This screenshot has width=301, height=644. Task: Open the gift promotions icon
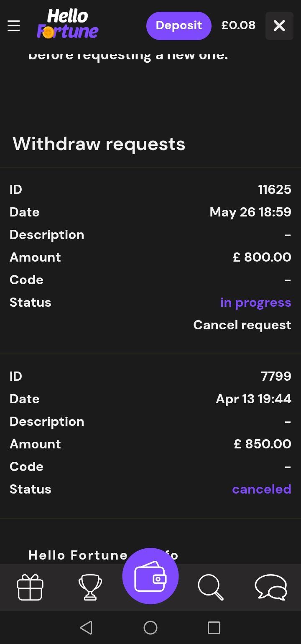(30, 587)
